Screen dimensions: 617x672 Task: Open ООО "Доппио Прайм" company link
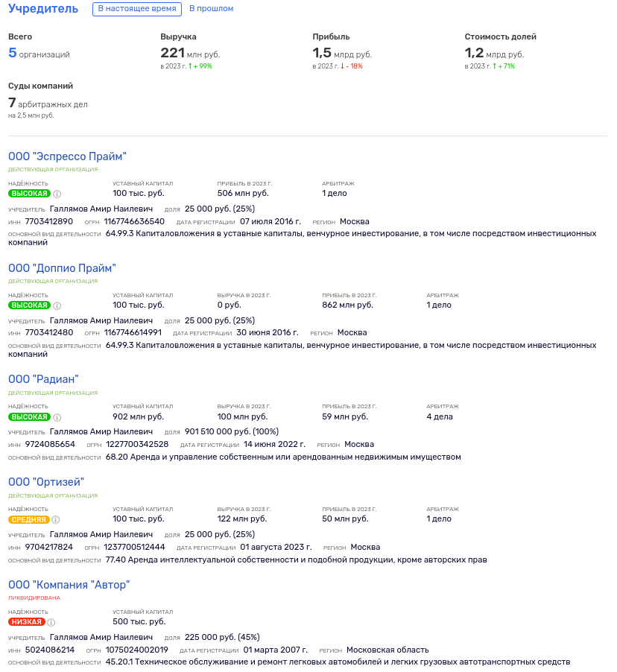pos(62,268)
